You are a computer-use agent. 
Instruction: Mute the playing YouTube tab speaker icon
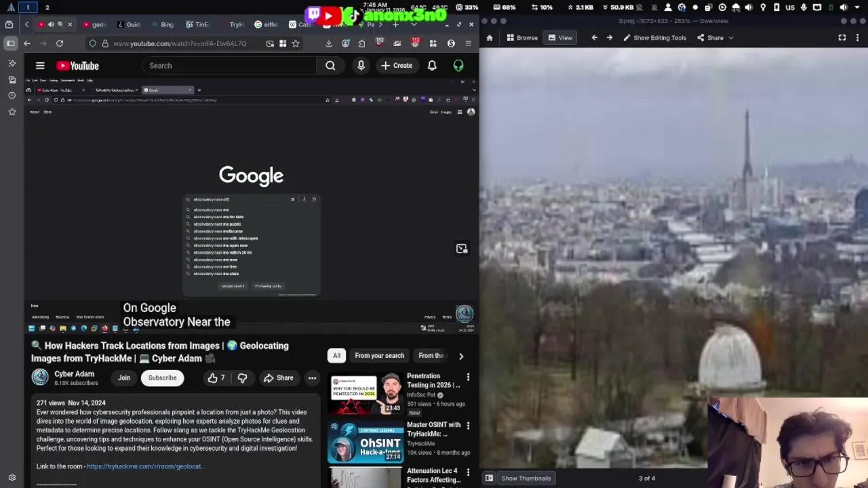pos(51,24)
